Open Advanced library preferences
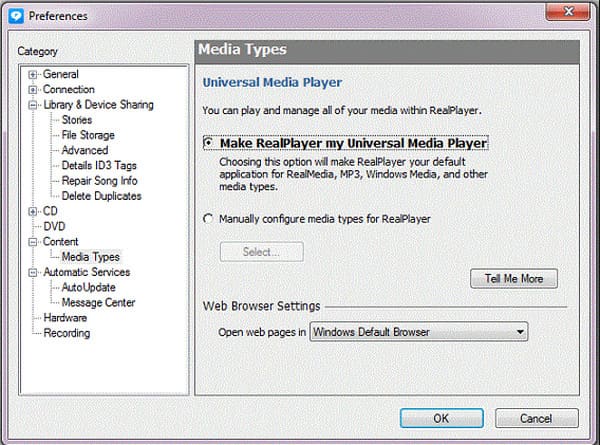 85,150
